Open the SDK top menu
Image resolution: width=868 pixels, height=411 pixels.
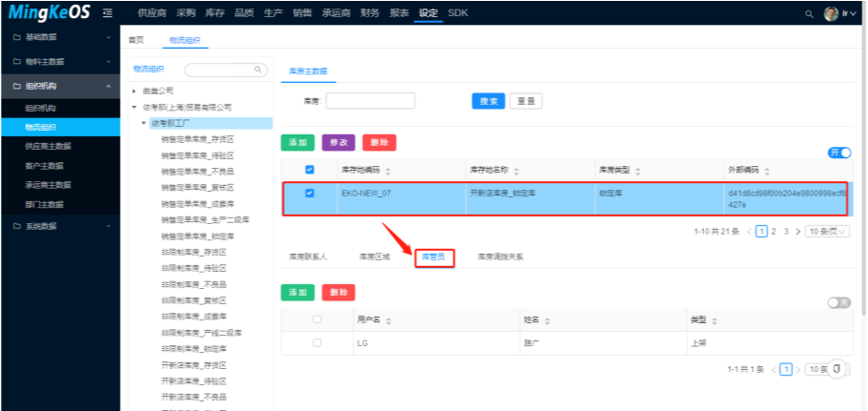coord(457,12)
